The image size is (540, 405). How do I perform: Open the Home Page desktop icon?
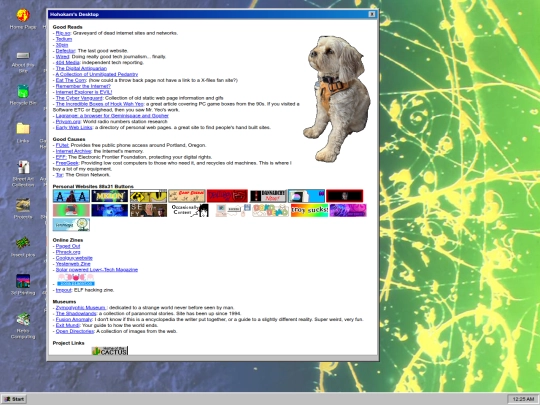[x=23, y=19]
